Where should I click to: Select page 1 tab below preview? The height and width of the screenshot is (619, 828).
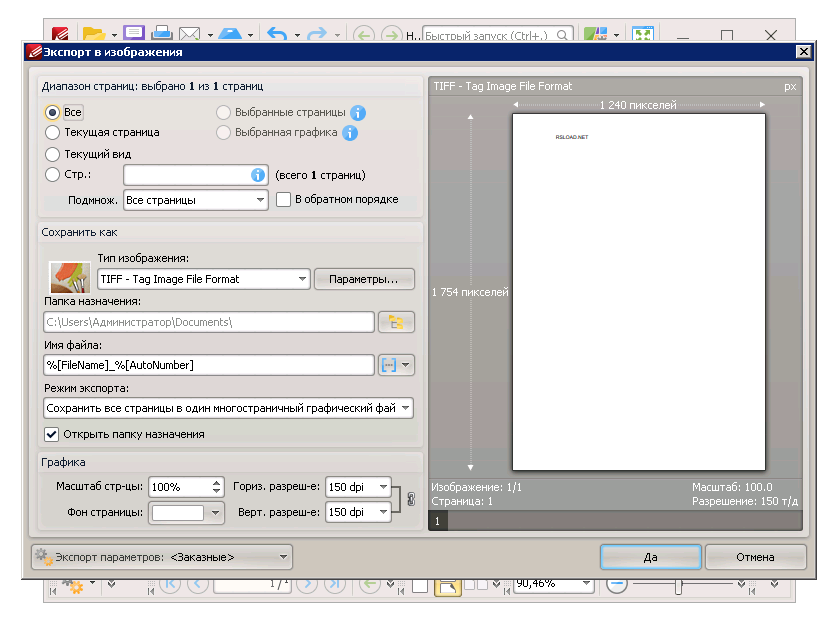(438, 521)
